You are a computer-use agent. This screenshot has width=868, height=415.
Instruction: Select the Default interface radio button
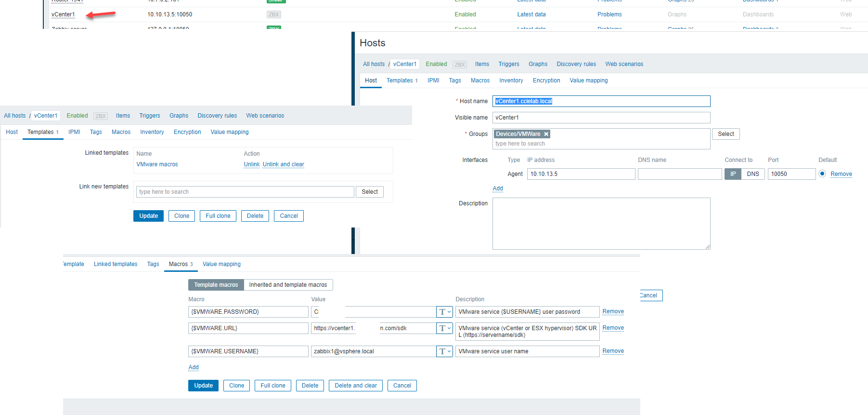pos(822,174)
